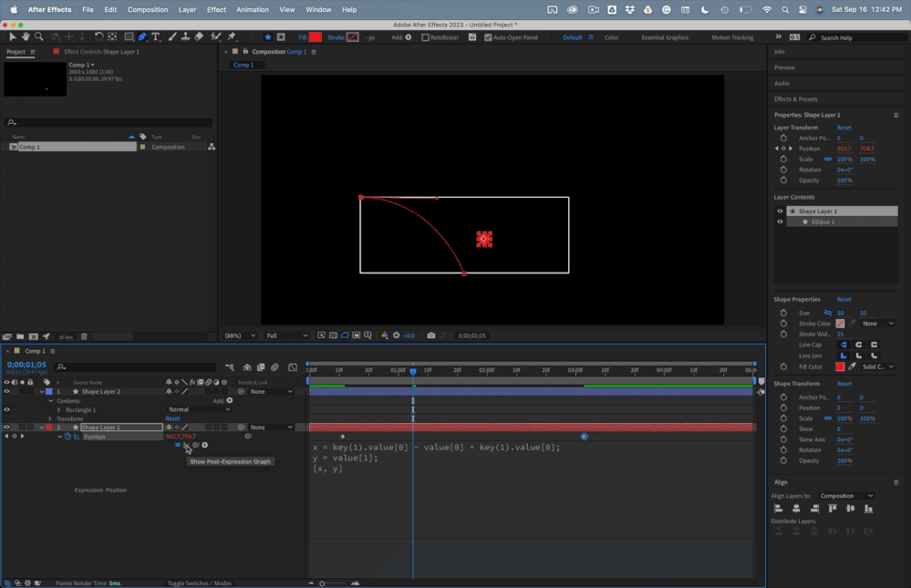The height and width of the screenshot is (588, 911).
Task: Hide Shape Layer 2 using its eye icon
Action: pyautogui.click(x=6, y=391)
